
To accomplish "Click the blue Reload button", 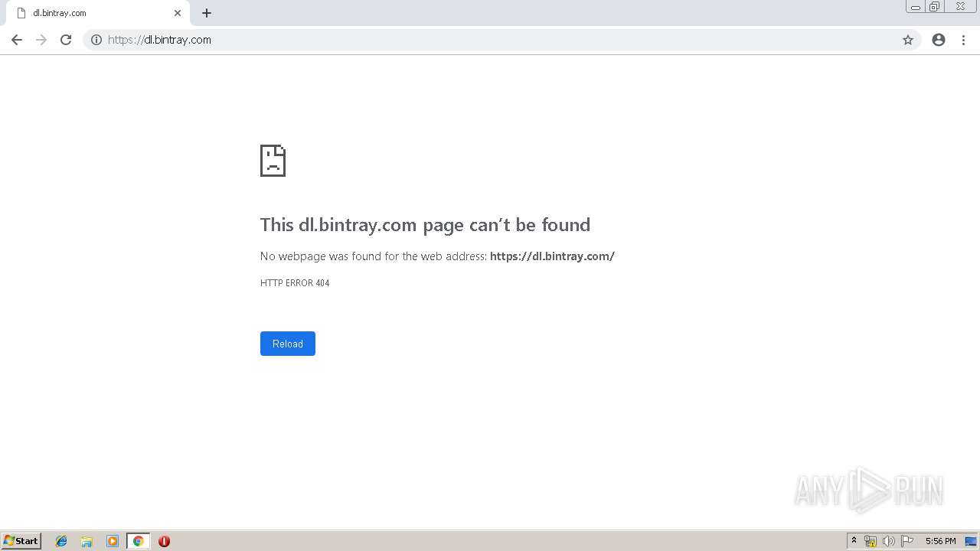I will pos(288,344).
